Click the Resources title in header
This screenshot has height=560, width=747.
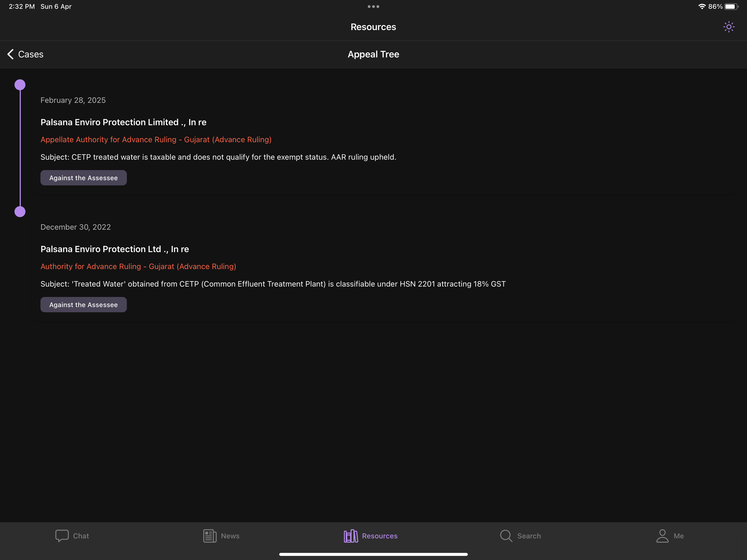(373, 27)
